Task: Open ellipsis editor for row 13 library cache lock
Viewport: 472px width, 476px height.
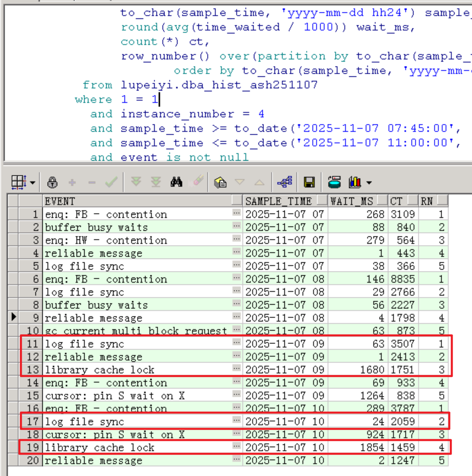Action: [x=237, y=368]
